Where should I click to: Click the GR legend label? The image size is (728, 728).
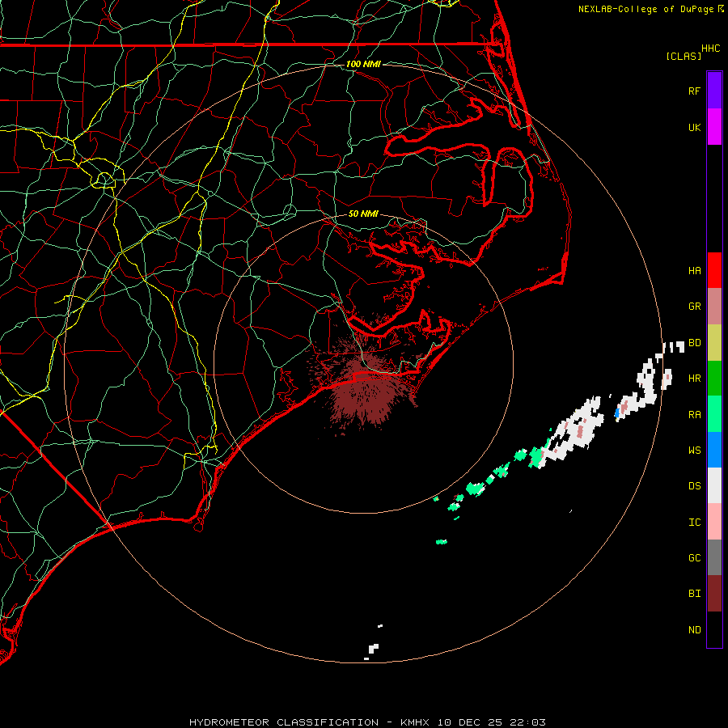694,307
